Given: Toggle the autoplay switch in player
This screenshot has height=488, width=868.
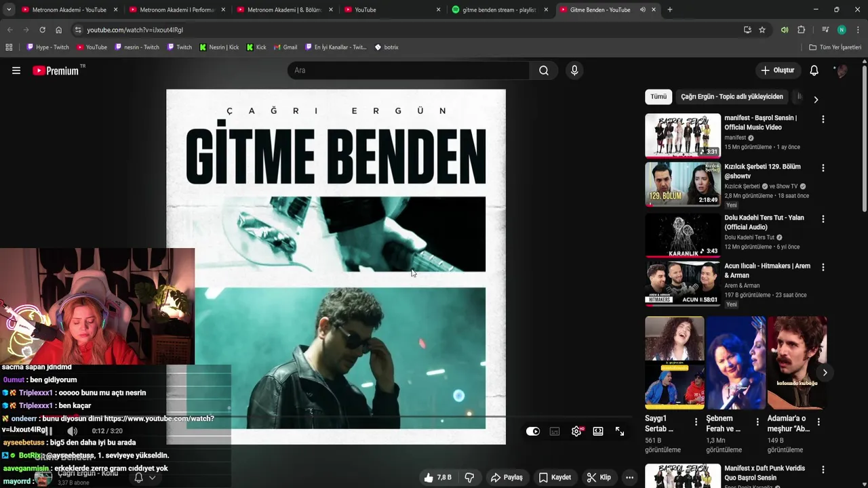Looking at the screenshot, I should click(533, 431).
